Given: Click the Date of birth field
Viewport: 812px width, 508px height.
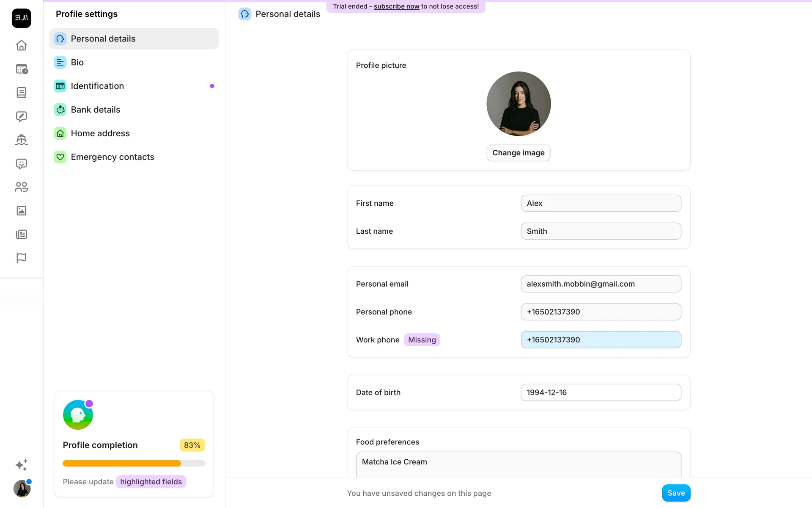Looking at the screenshot, I should [601, 392].
